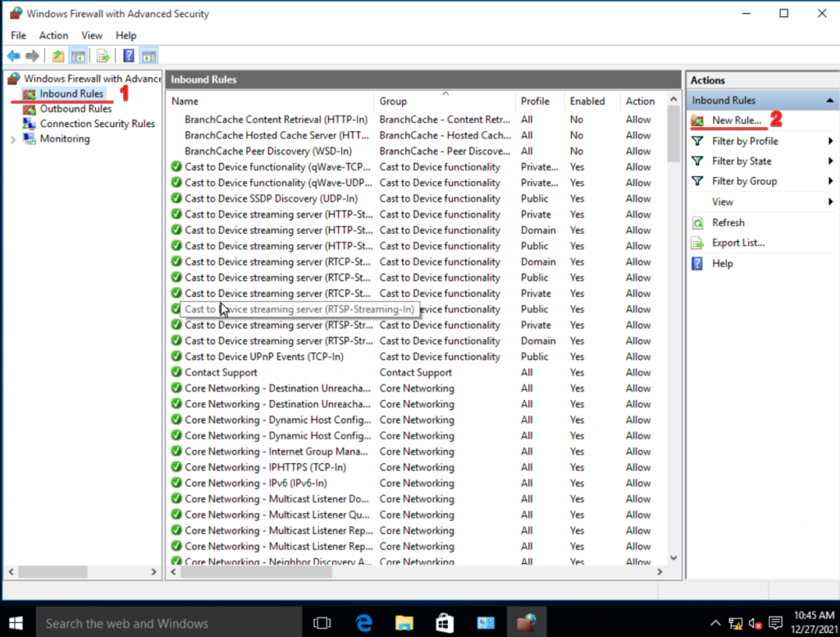Sort by the Group column header
This screenshot has width=840, height=637.
[444, 101]
